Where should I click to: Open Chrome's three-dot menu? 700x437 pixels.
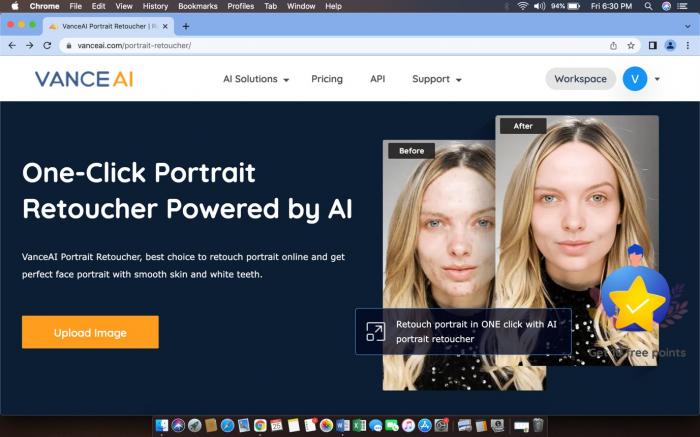(x=688, y=46)
